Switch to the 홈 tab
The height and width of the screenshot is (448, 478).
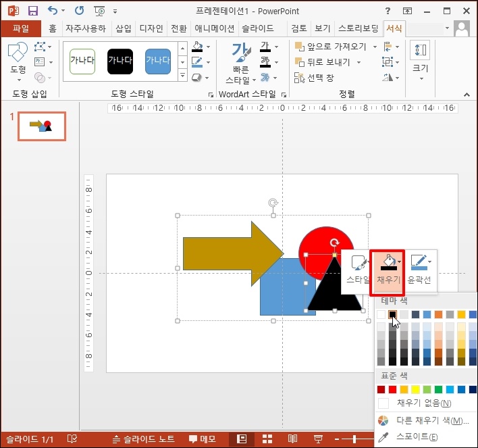click(x=53, y=28)
